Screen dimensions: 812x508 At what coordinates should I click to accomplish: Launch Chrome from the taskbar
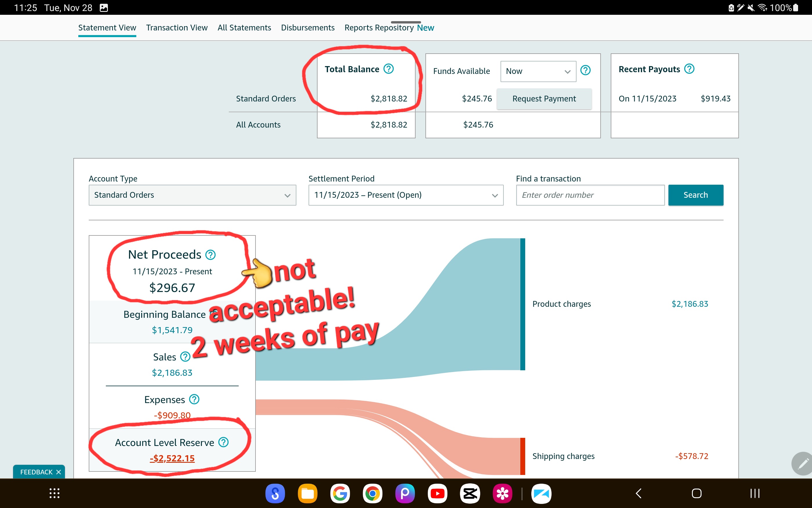(x=372, y=494)
